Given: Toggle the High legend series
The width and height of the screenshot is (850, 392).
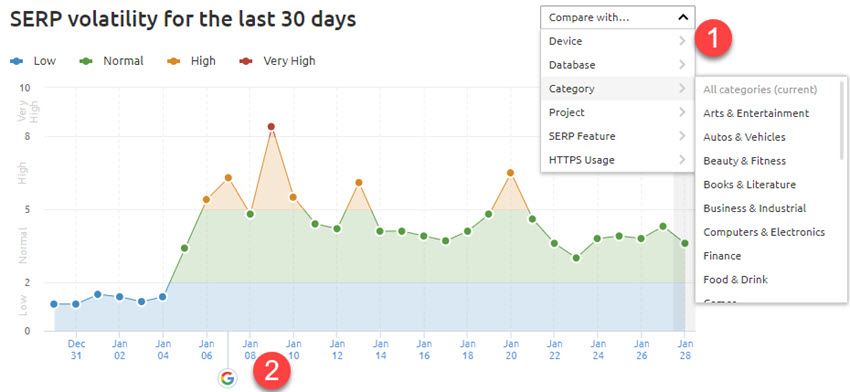Looking at the screenshot, I should coord(191,61).
